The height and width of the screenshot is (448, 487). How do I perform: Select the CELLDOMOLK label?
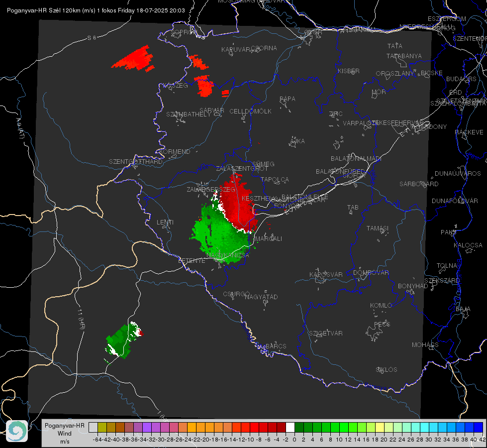pyautogui.click(x=251, y=112)
